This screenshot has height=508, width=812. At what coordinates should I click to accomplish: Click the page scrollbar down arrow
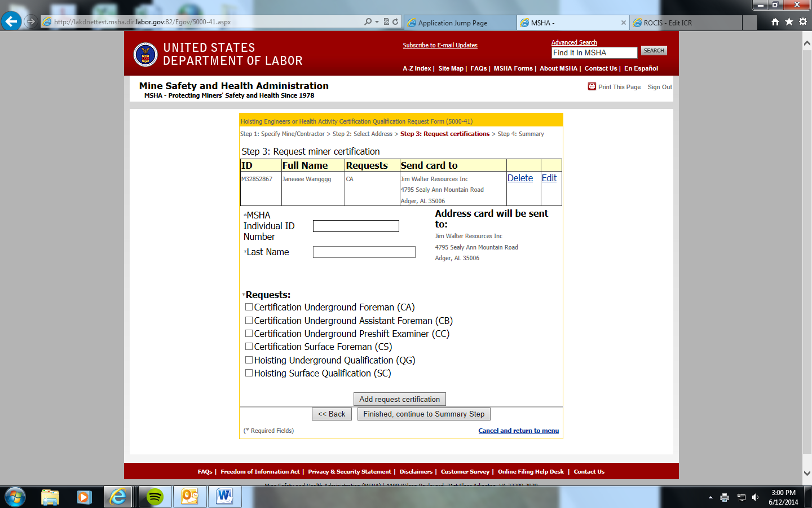[807, 473]
